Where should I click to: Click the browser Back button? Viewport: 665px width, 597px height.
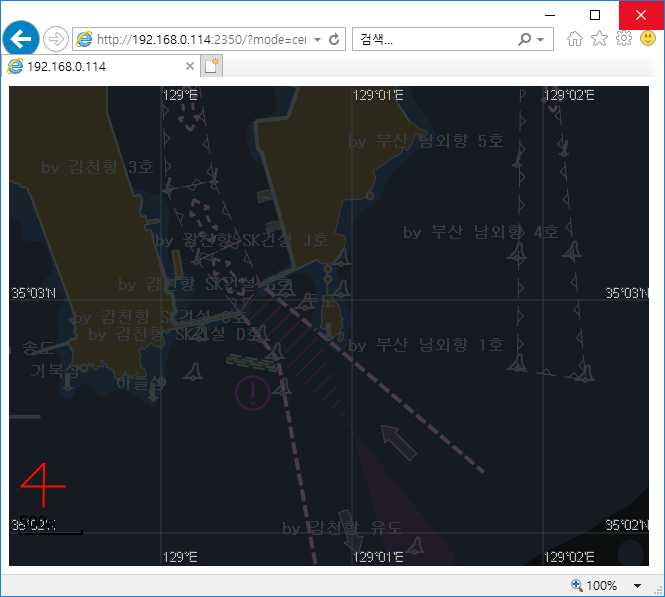click(20, 39)
